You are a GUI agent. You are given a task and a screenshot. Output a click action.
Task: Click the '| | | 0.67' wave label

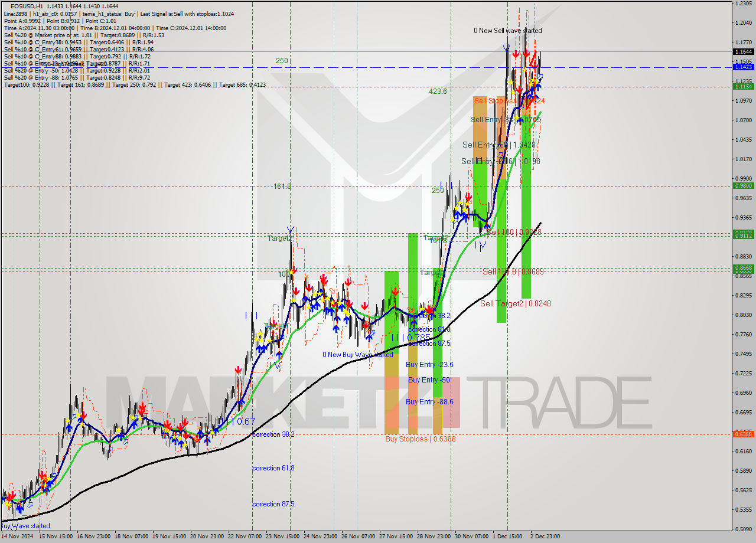point(243,421)
